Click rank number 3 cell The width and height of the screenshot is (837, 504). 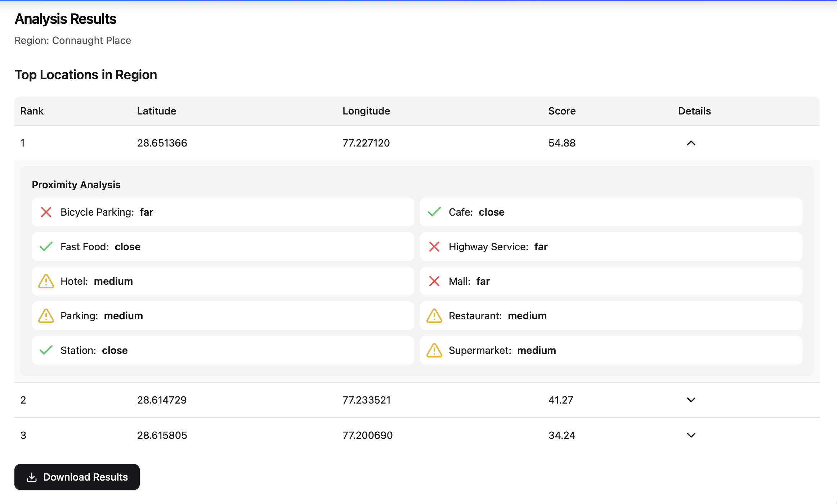[23, 435]
